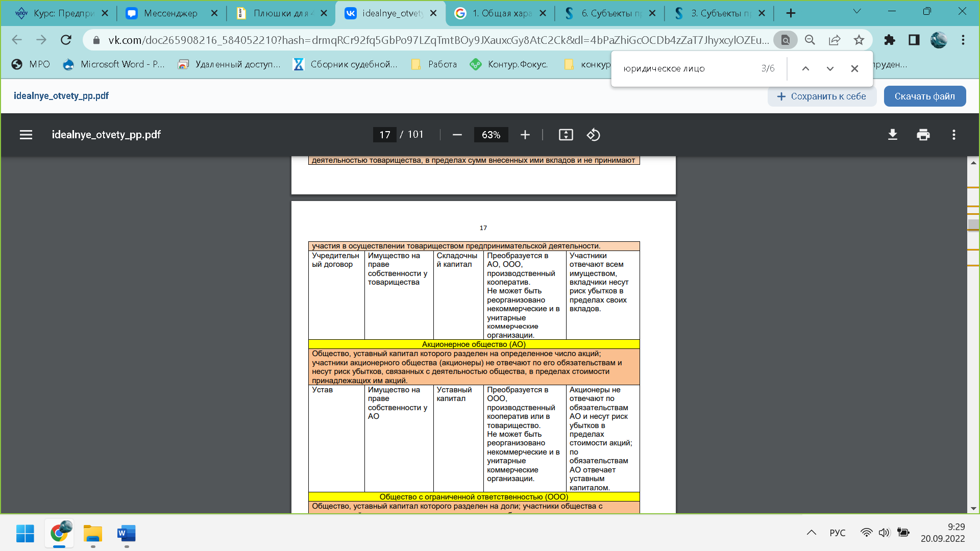Viewport: 980px width, 551px height.
Task: Open Работа bookmarks folder
Action: (434, 64)
